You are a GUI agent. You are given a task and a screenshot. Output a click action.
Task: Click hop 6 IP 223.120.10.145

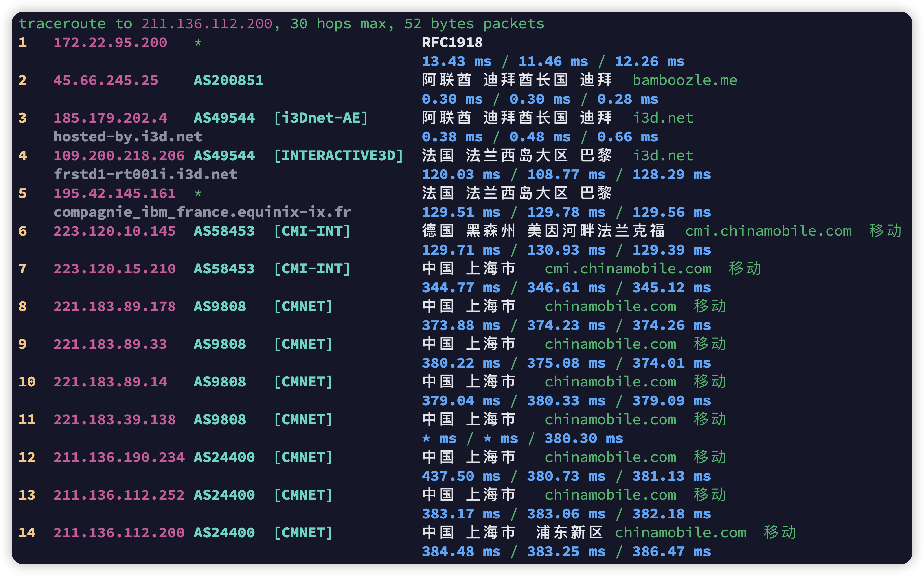[x=115, y=231]
